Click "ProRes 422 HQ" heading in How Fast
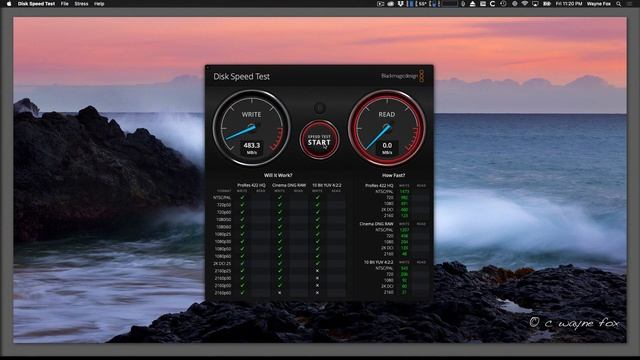The height and width of the screenshot is (360, 640). coord(379,185)
